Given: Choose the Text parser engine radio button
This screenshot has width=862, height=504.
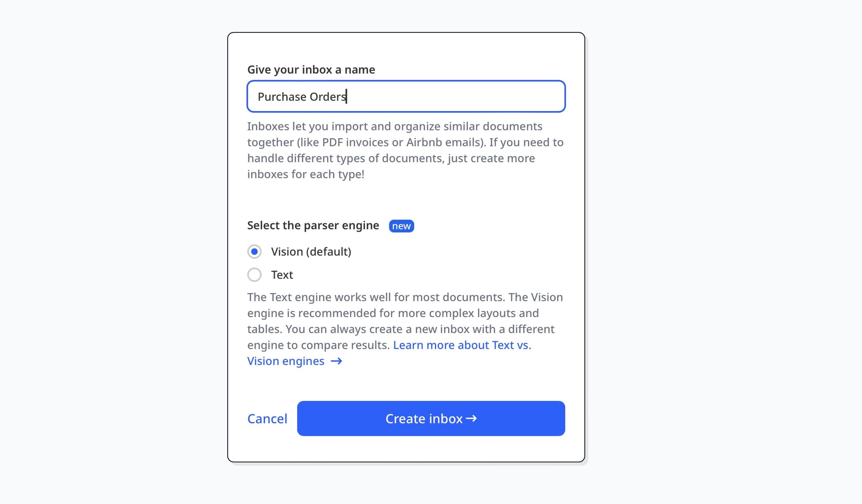Looking at the screenshot, I should [254, 275].
